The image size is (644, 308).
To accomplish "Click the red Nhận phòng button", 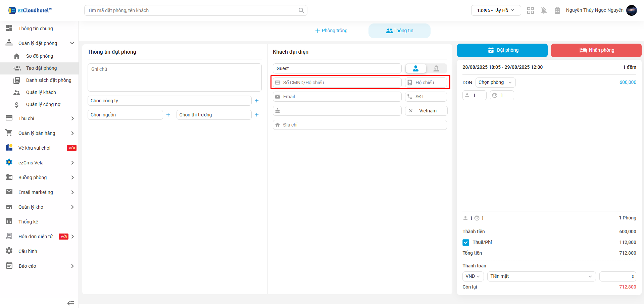I will click(x=596, y=50).
